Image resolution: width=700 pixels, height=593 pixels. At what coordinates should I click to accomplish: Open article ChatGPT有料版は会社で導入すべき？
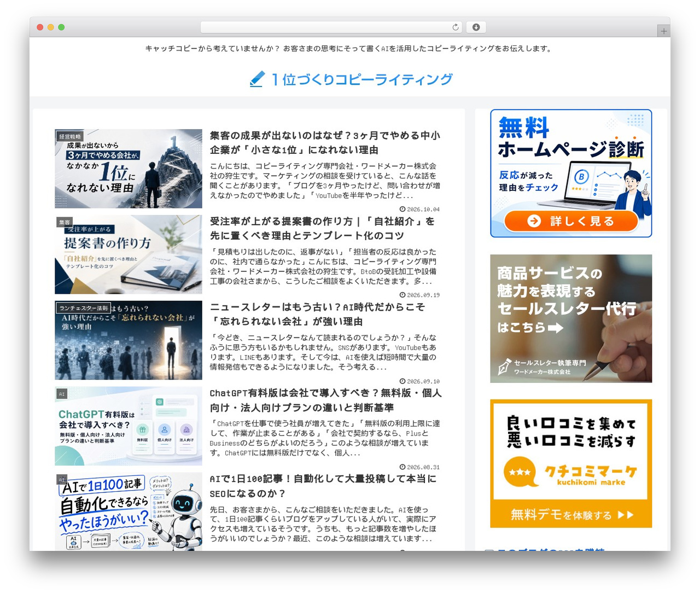click(x=325, y=400)
